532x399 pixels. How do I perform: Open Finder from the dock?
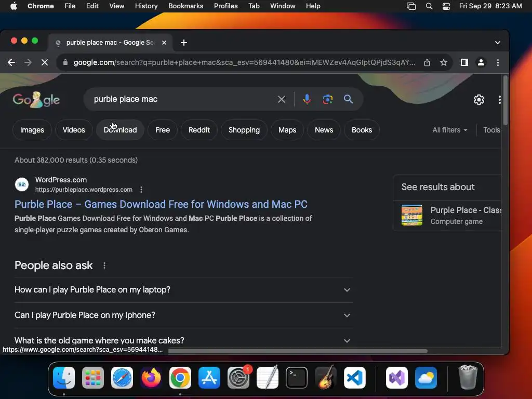click(x=64, y=378)
